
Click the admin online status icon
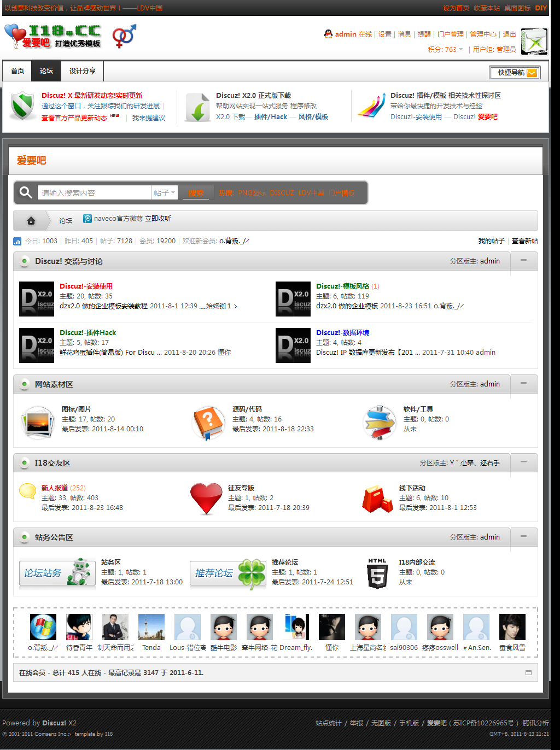point(328,34)
